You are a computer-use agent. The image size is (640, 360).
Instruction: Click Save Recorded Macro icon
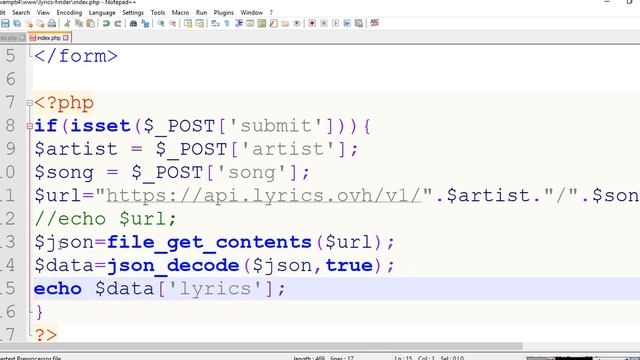pos(359,23)
